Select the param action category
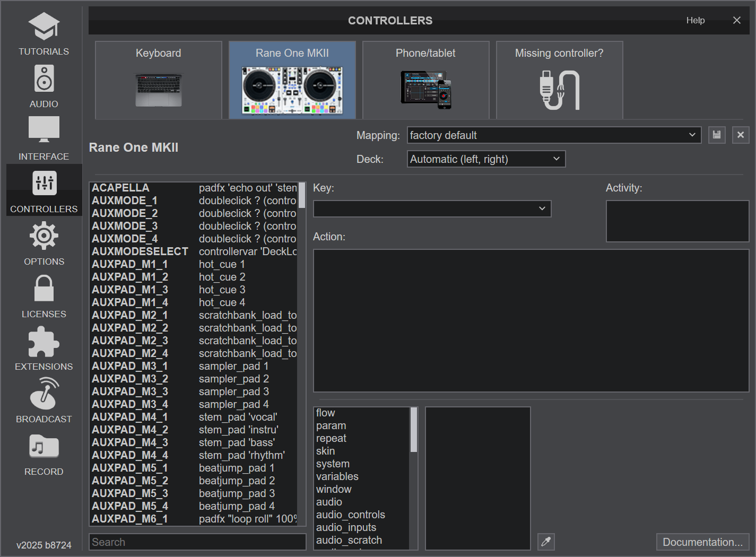The image size is (756, 557). [362, 425]
